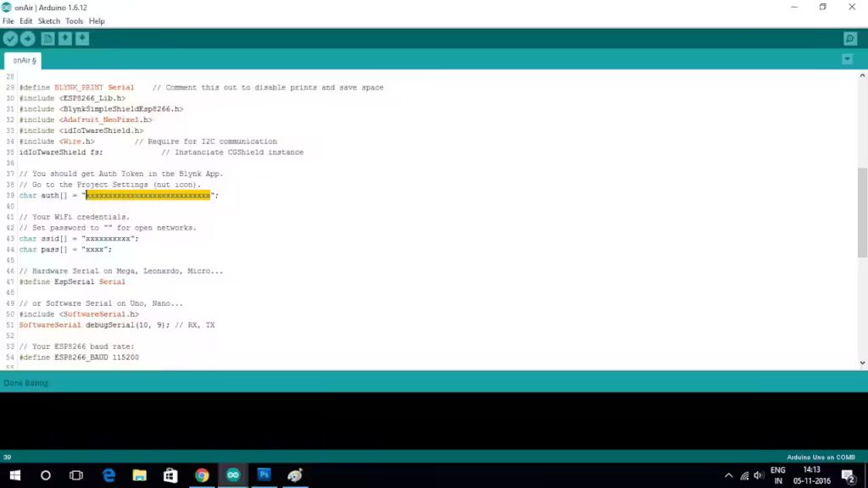Open the last taskbar app icon

295,475
